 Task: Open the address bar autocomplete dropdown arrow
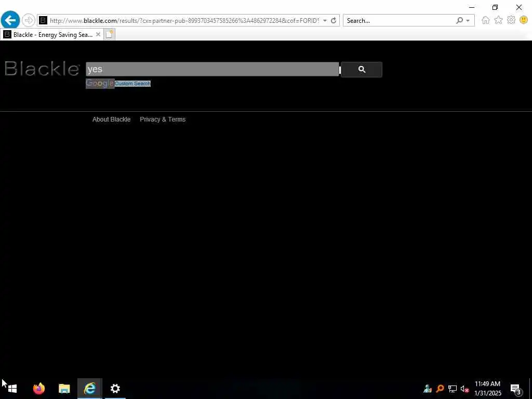click(x=325, y=21)
